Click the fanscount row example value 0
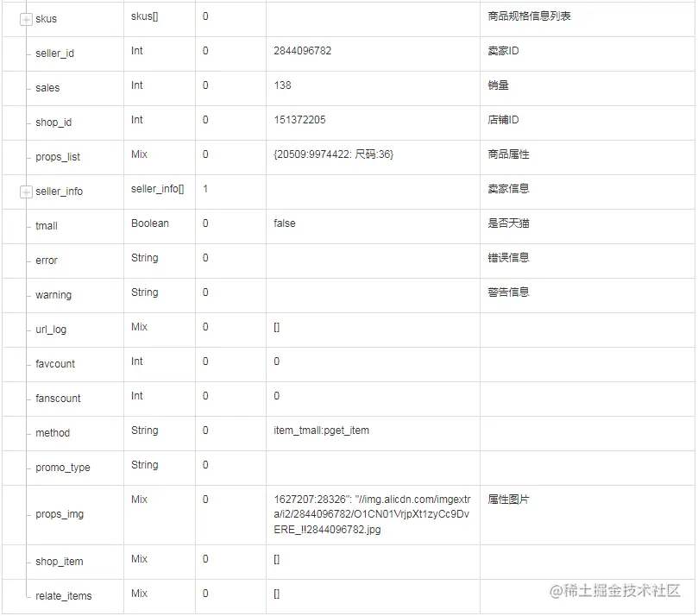Viewport: 698px width, 616px height. point(276,396)
